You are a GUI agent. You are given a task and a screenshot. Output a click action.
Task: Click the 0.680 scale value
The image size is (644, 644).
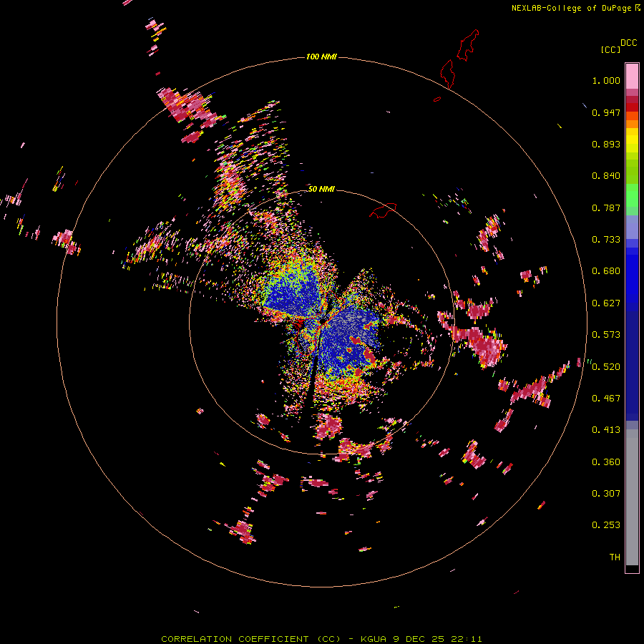[606, 271]
